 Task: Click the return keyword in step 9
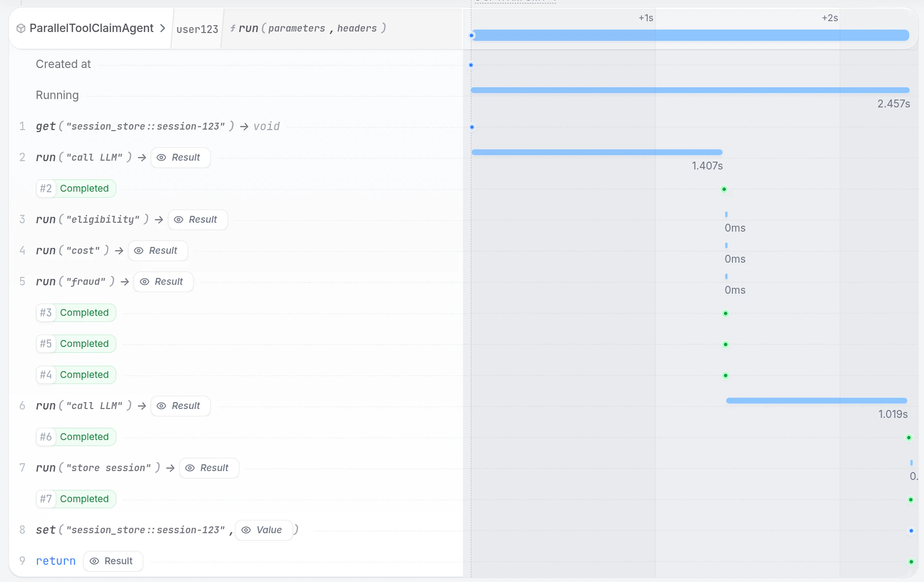[56, 561]
